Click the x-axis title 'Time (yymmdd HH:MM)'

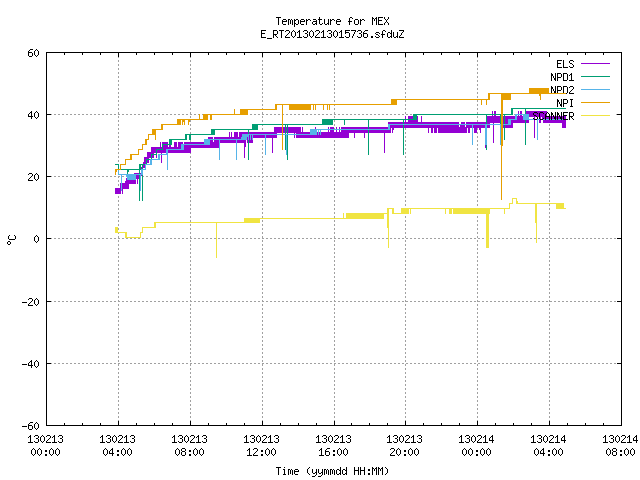pyautogui.click(x=332, y=471)
